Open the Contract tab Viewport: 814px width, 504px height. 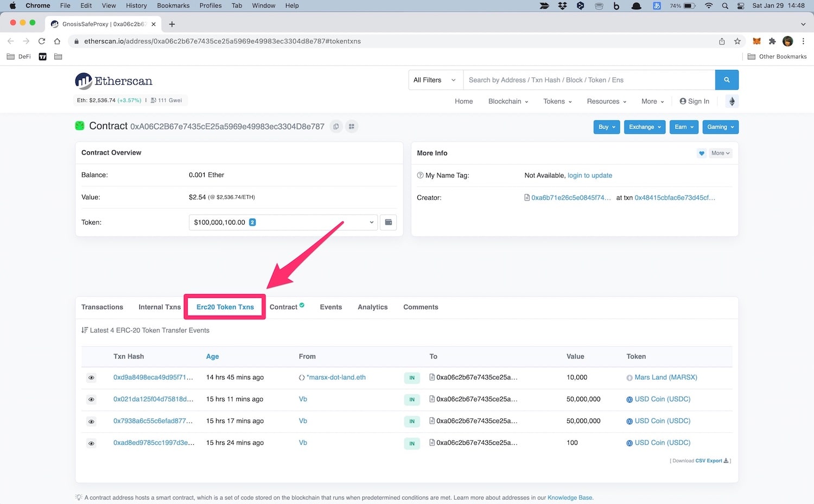coord(287,307)
